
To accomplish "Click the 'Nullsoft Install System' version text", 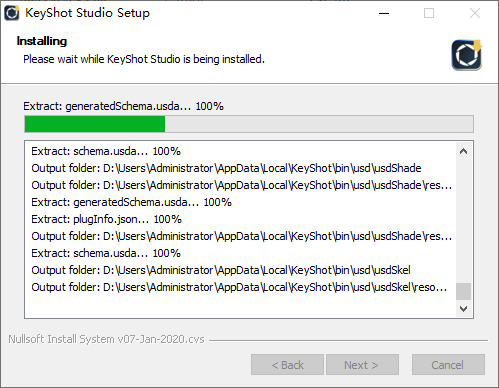I will coord(106,339).
